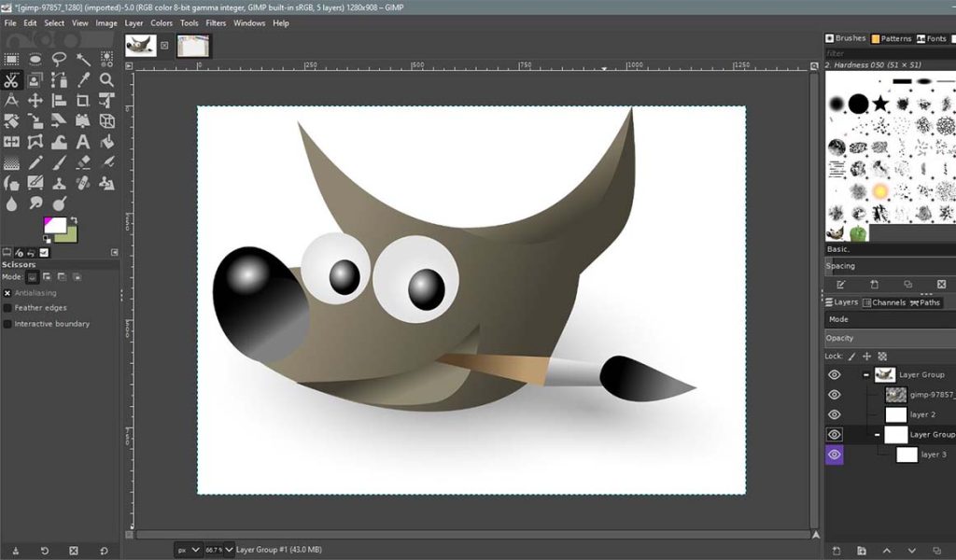Pick the Foreground Select tool
This screenshot has height=560, width=956.
(35, 80)
